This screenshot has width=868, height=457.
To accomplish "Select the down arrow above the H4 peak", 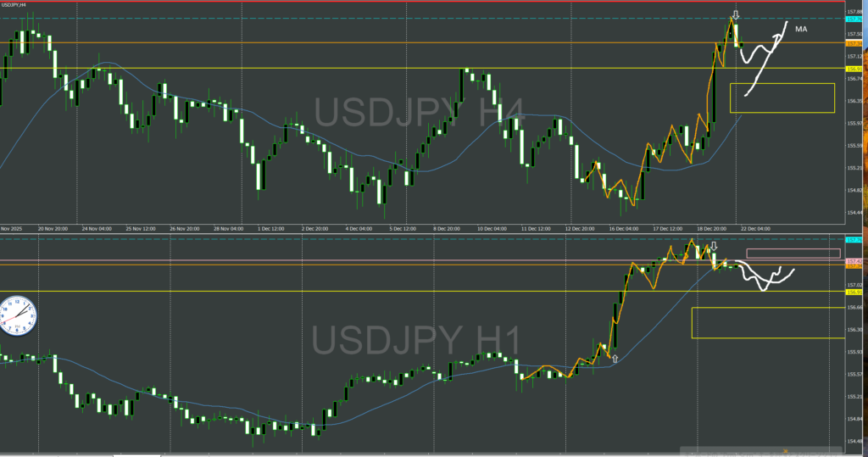I will tap(736, 15).
